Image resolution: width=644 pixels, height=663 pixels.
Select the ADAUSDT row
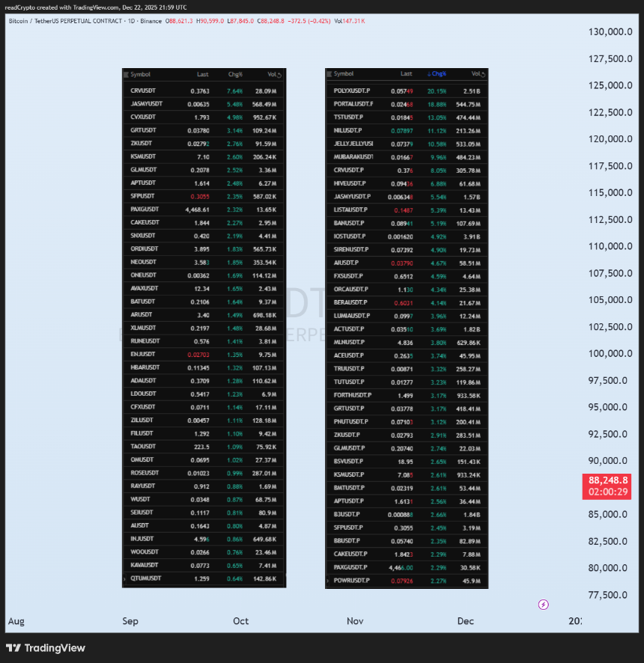204,381
